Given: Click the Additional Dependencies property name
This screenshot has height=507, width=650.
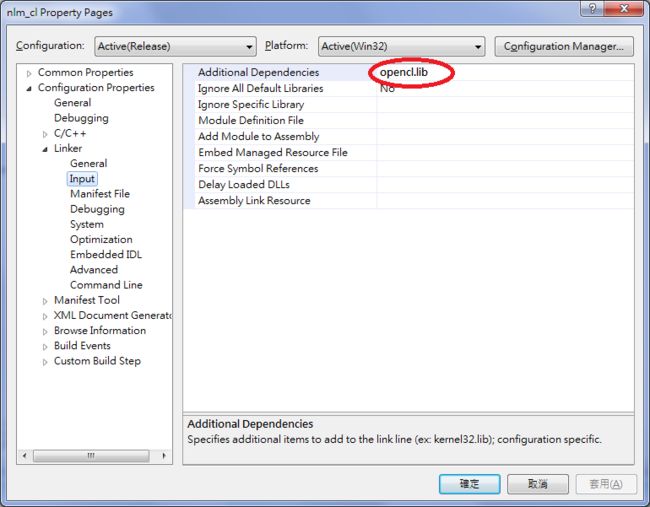Looking at the screenshot, I should click(259, 73).
